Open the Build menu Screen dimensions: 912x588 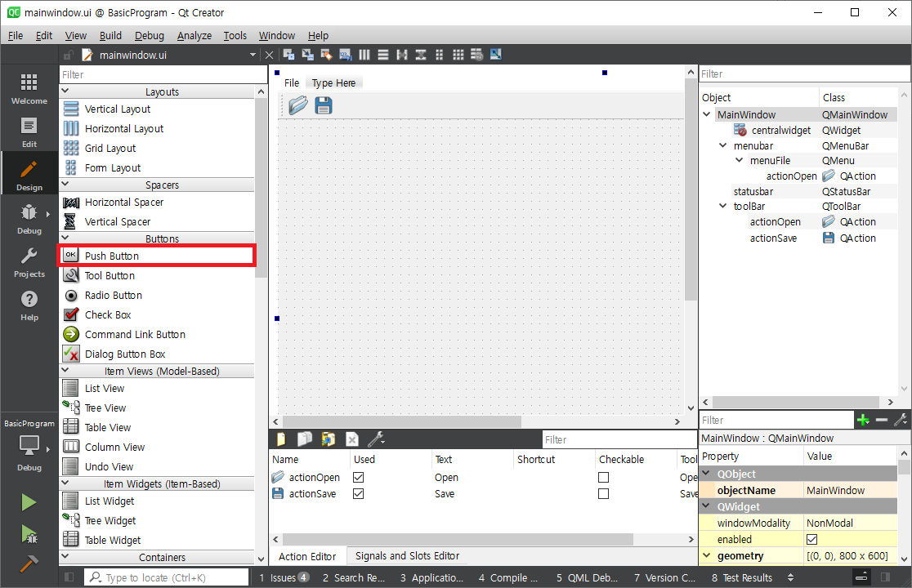click(110, 35)
